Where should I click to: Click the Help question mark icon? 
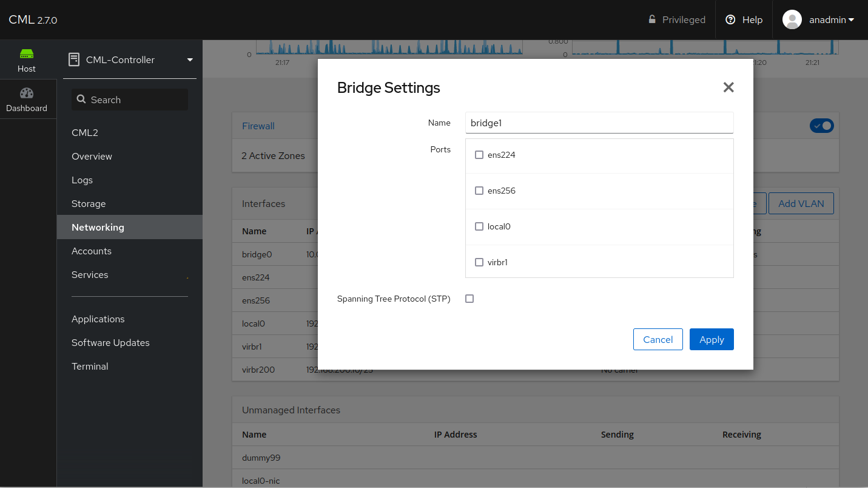[730, 19]
